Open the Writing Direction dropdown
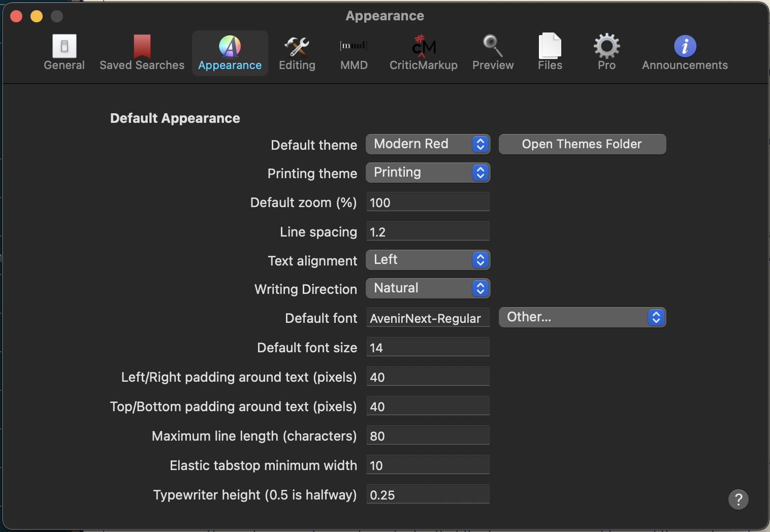This screenshot has width=770, height=532. point(427,288)
